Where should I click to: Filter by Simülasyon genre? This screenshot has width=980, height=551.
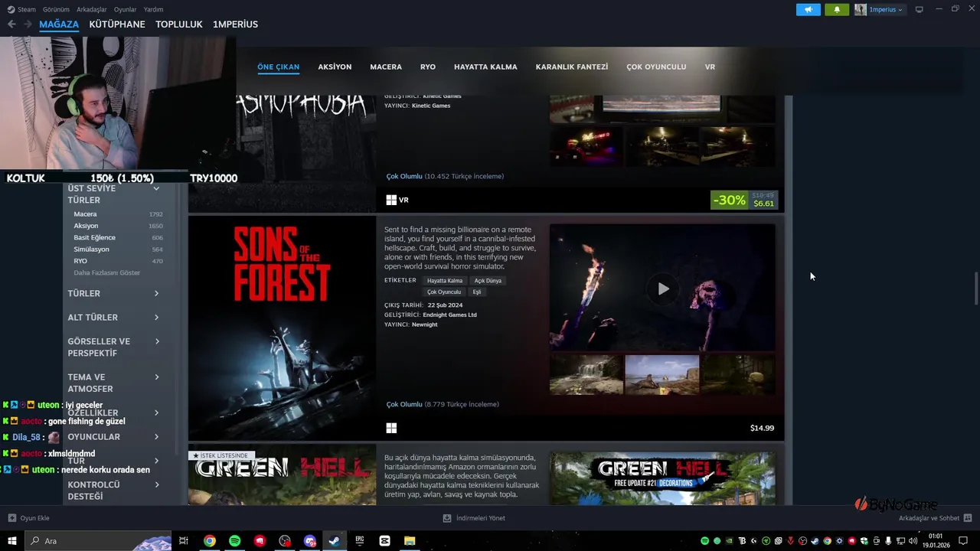[x=91, y=249]
